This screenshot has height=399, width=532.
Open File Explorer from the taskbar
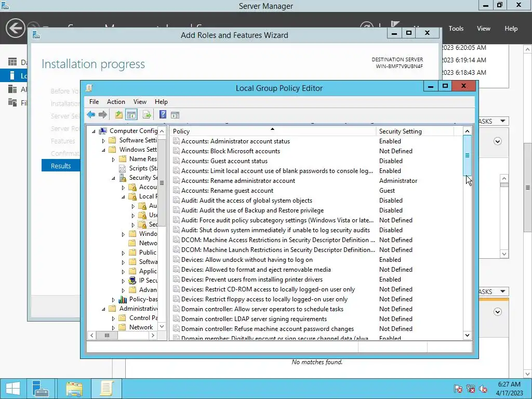[x=74, y=389]
